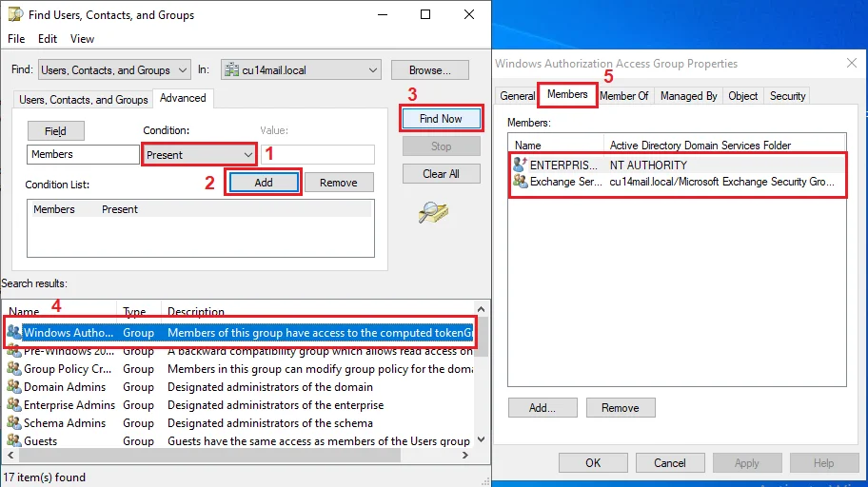This screenshot has height=487, width=868.
Task: Click the cu14mail.local domain icon
Action: (231, 70)
